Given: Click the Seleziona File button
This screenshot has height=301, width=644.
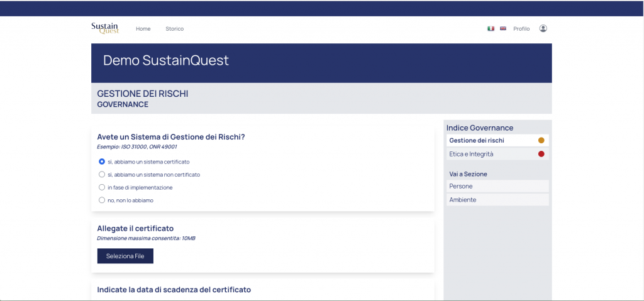Looking at the screenshot, I should (x=125, y=256).
